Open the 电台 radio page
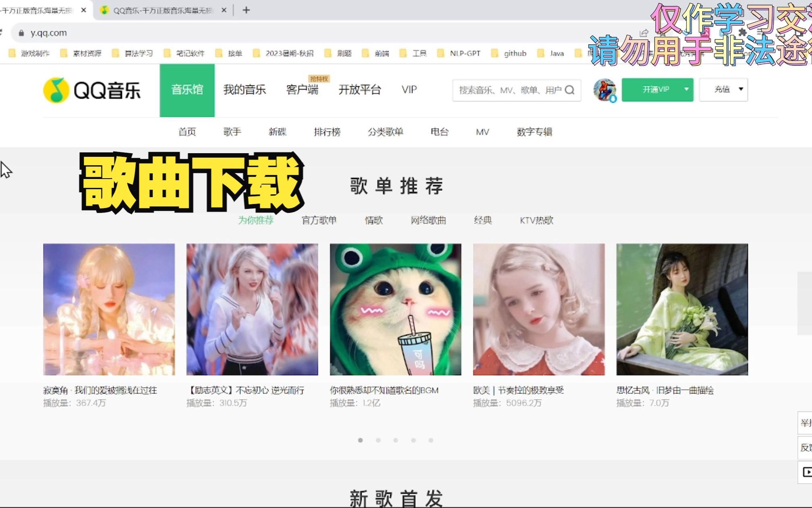 (x=439, y=132)
